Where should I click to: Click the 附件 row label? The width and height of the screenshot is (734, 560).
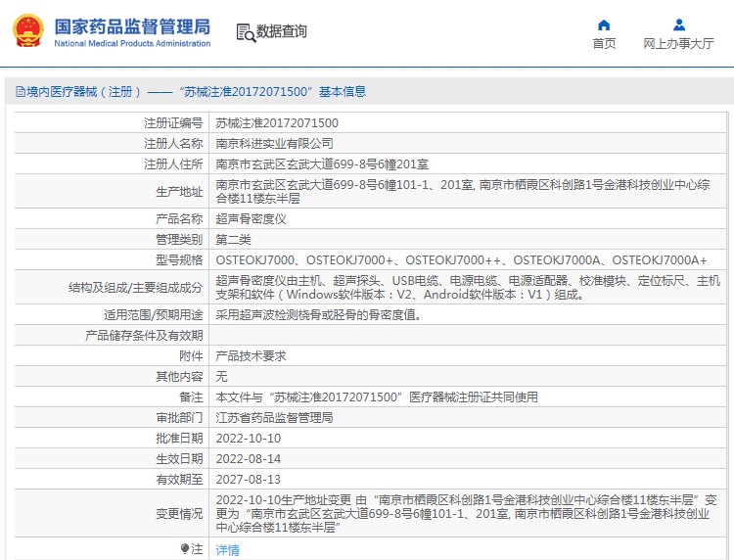[x=191, y=356]
